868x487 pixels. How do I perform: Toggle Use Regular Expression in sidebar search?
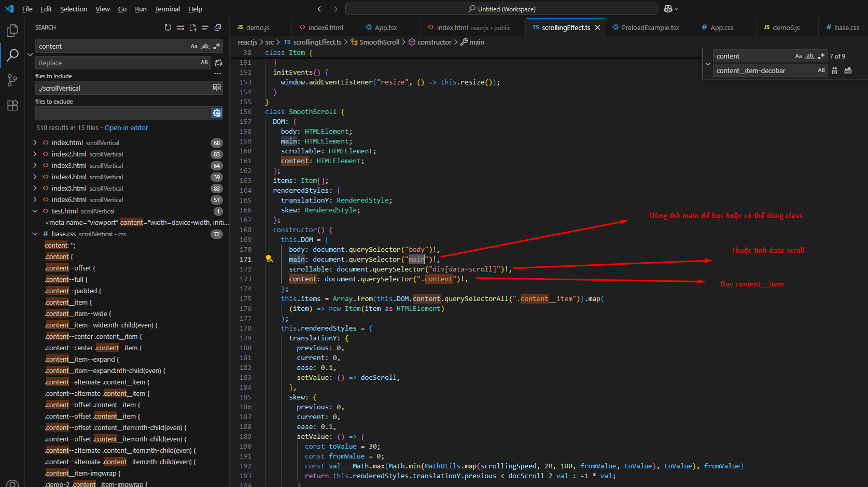click(217, 46)
